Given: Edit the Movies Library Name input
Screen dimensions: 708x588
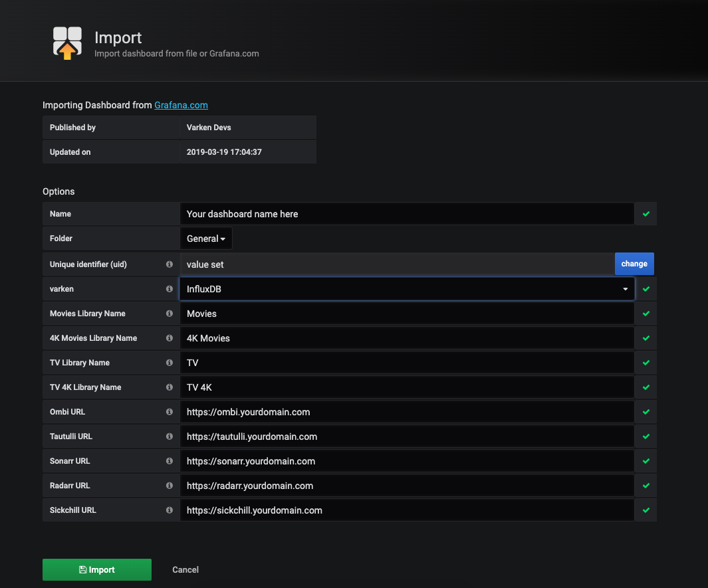Looking at the screenshot, I should (407, 314).
